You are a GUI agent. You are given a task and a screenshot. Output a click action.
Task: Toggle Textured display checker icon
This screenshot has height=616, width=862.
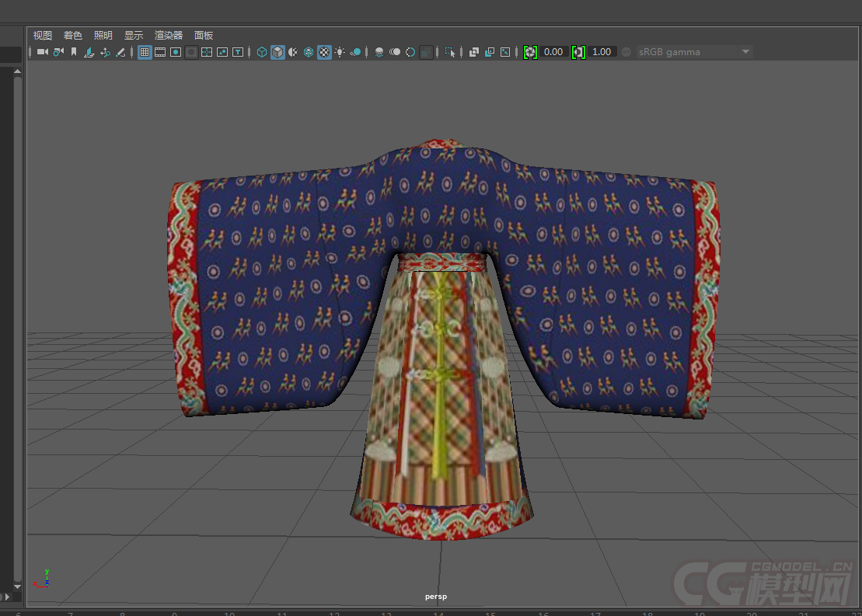coord(324,52)
